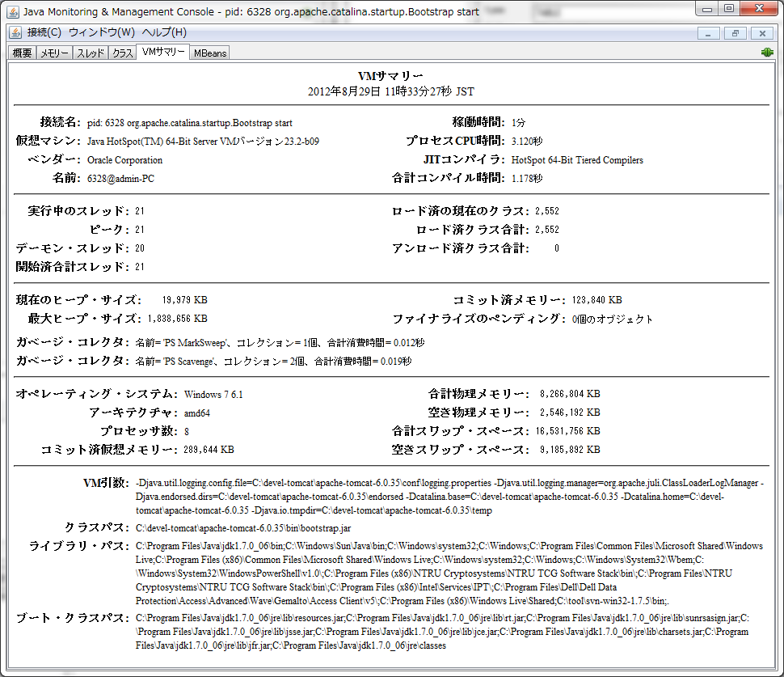
Task: Restore the inner frame size
Action: point(735,33)
